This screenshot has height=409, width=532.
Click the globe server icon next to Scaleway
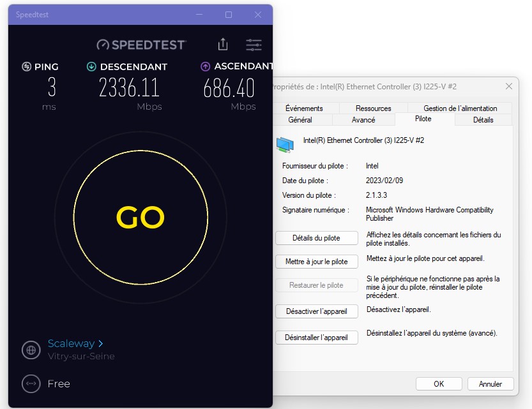[31, 350]
